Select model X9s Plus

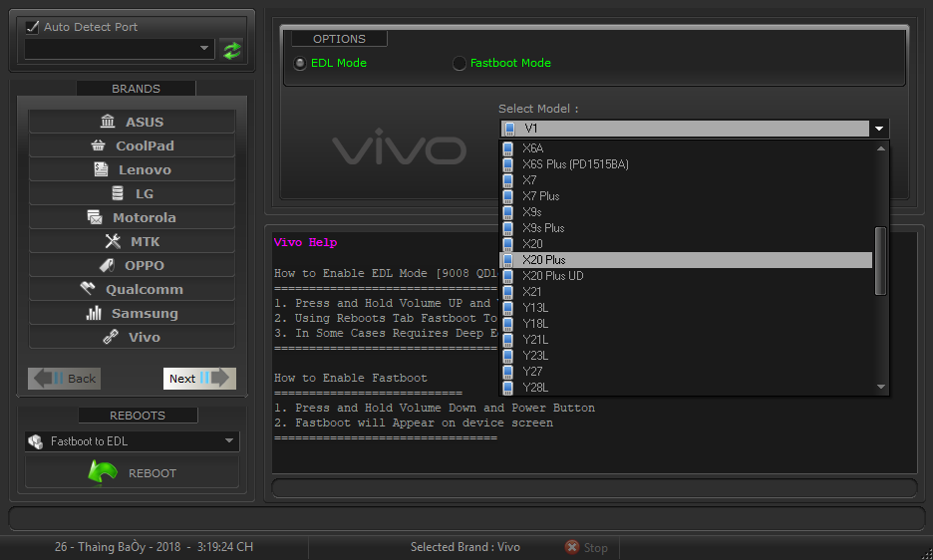(686, 228)
